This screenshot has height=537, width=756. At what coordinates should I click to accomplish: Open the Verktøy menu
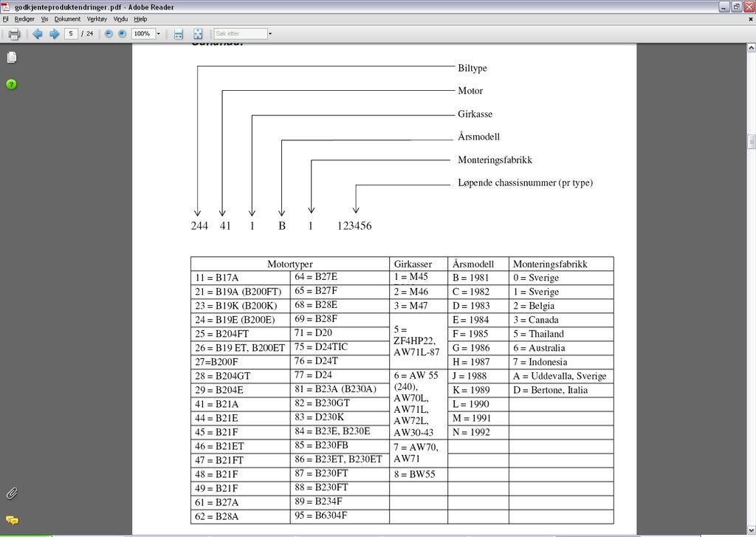pyautogui.click(x=97, y=19)
